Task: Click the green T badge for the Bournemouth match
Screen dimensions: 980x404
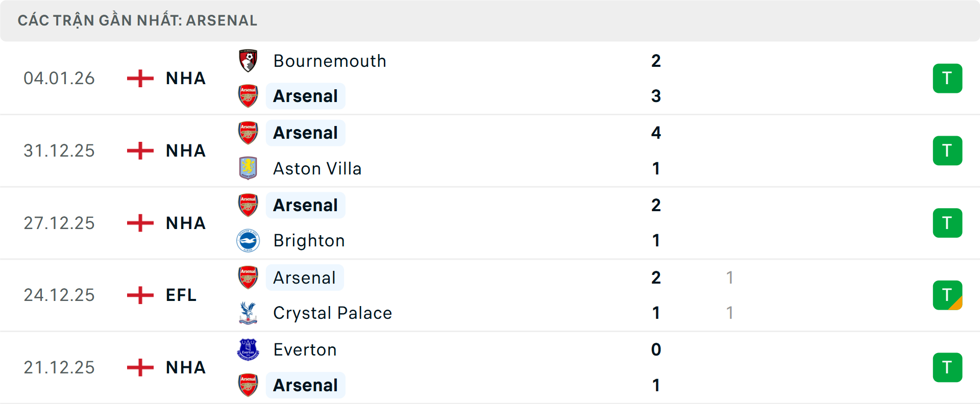Action: click(x=948, y=78)
